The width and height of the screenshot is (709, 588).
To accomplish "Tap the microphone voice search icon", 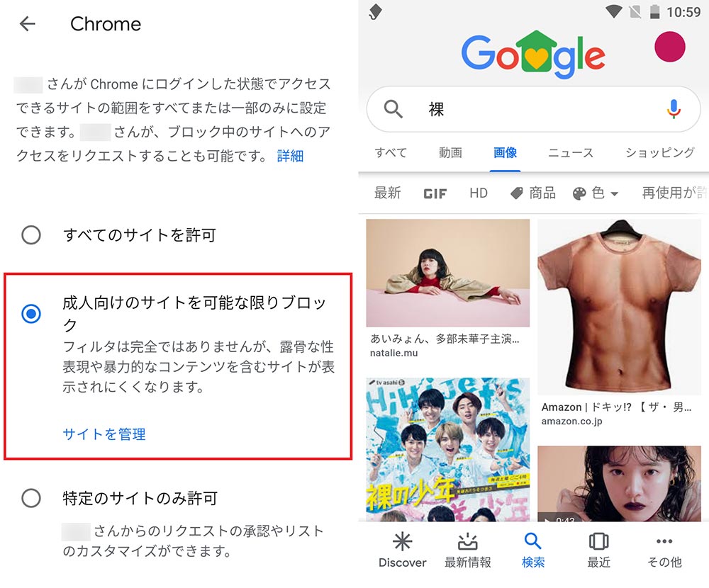I will coord(673,109).
